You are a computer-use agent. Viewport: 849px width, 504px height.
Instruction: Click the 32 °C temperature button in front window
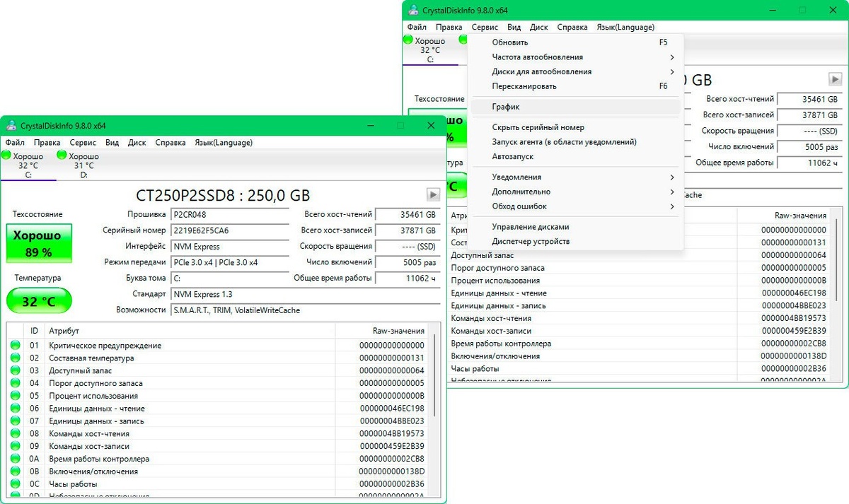[x=38, y=300]
